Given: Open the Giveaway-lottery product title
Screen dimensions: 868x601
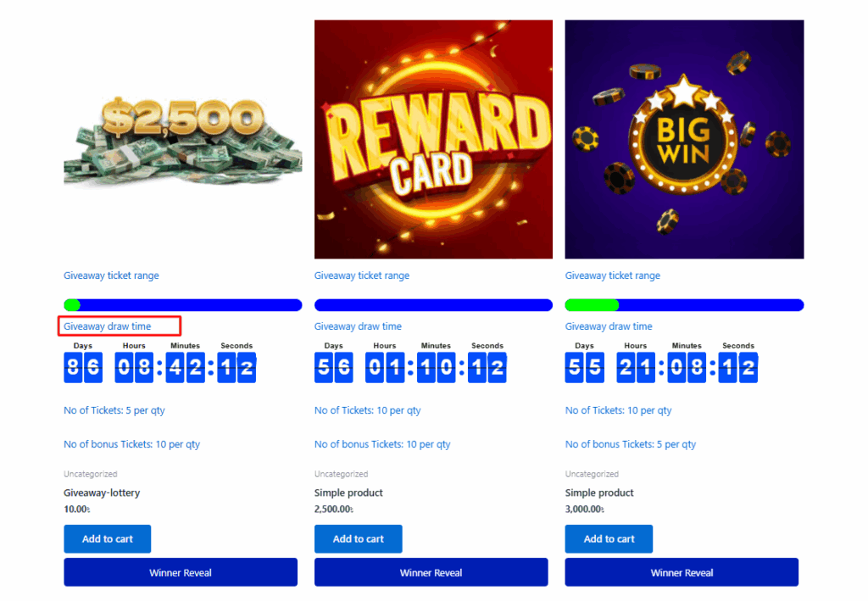Looking at the screenshot, I should click(x=102, y=492).
